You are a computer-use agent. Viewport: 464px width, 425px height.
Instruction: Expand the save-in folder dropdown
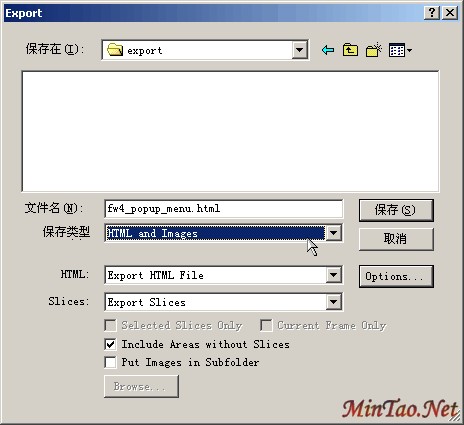point(300,50)
